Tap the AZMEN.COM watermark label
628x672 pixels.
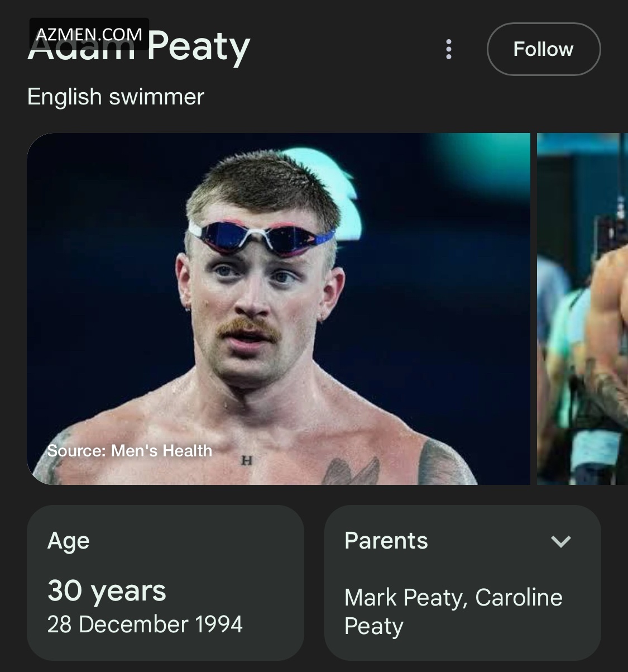(x=89, y=34)
